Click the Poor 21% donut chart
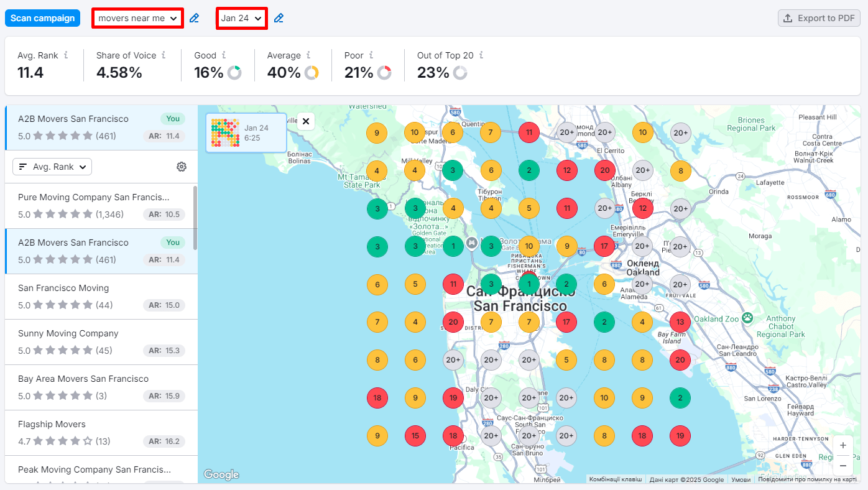The image size is (868, 490). 384,73
